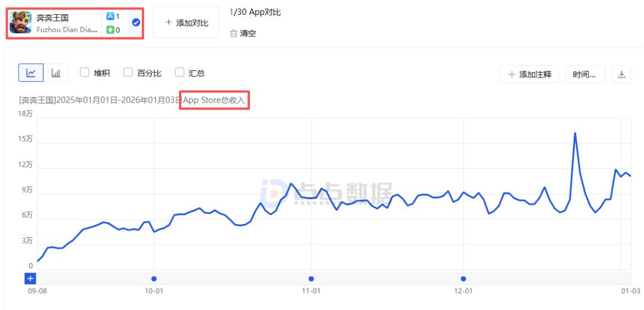The width and height of the screenshot is (644, 310).
Task: Enable the 堆积 checkbox
Action: (84, 73)
